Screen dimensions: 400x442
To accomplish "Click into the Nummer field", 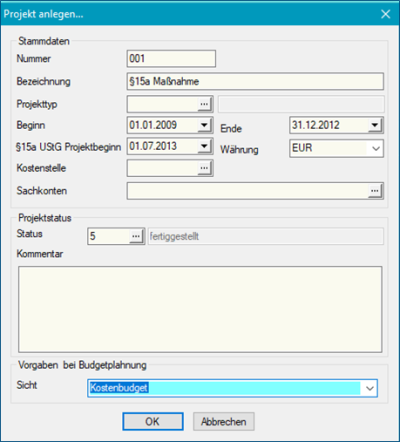I will click(x=171, y=59).
